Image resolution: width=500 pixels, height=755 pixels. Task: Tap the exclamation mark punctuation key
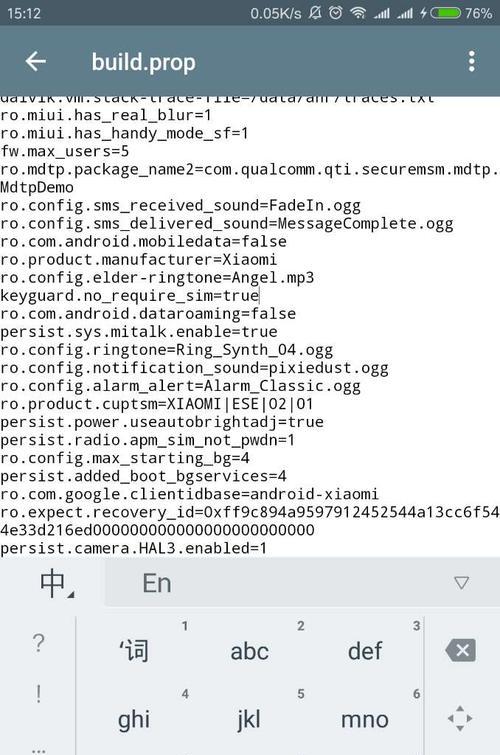(39, 694)
